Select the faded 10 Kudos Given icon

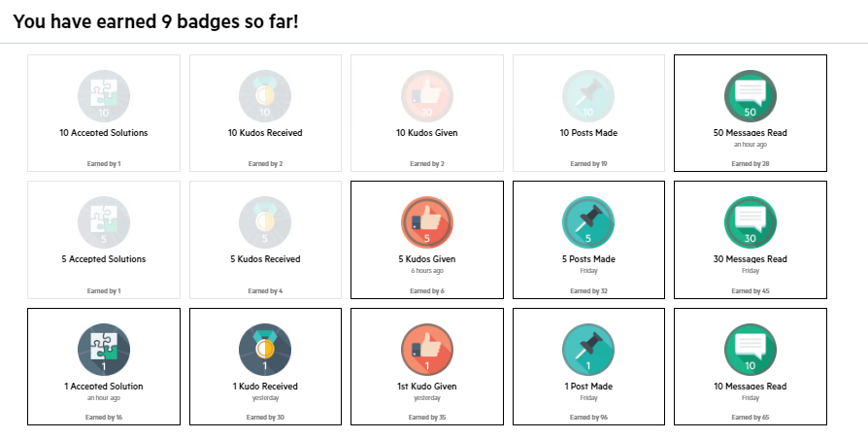[x=427, y=96]
